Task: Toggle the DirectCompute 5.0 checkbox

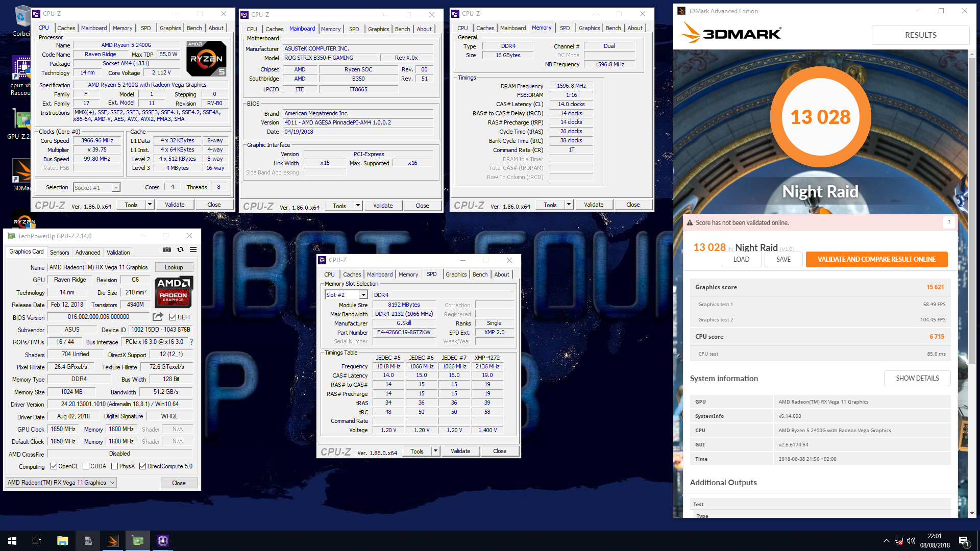Action: pos(143,466)
